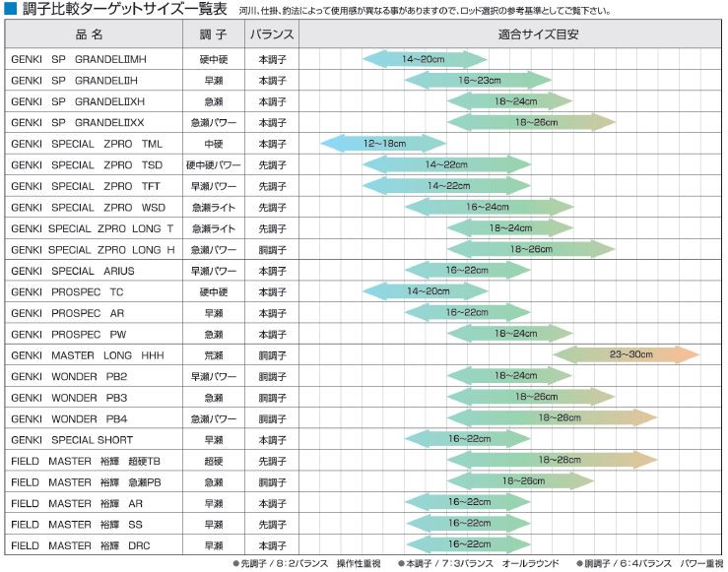Image resolution: width=728 pixels, height=572 pixels.
Task: Click the 18~28cm arrow in WONDER PB4 row
Action: point(553,418)
